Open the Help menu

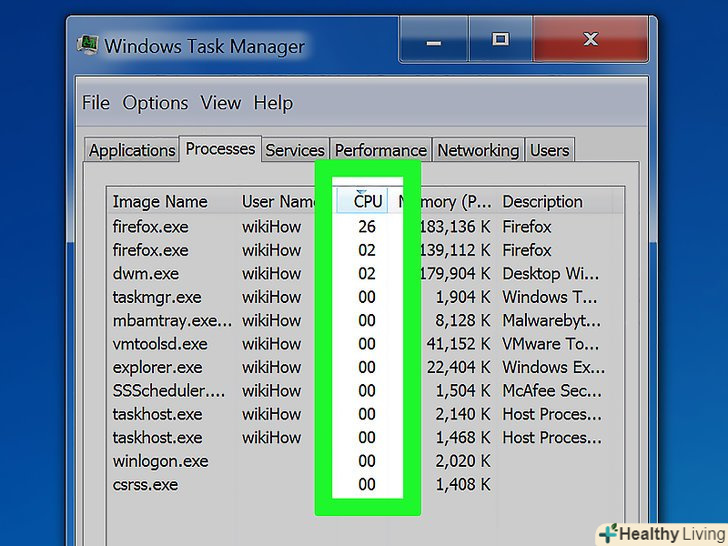pos(273,103)
